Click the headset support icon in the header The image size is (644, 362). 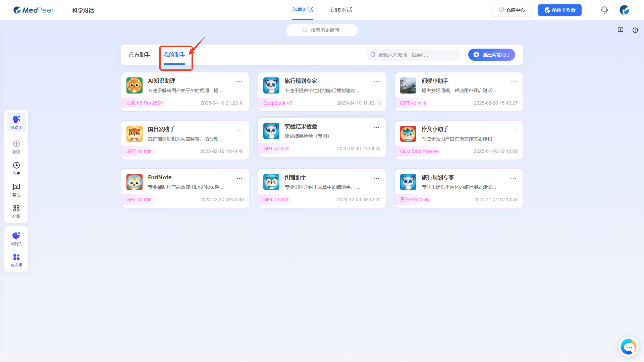point(604,10)
